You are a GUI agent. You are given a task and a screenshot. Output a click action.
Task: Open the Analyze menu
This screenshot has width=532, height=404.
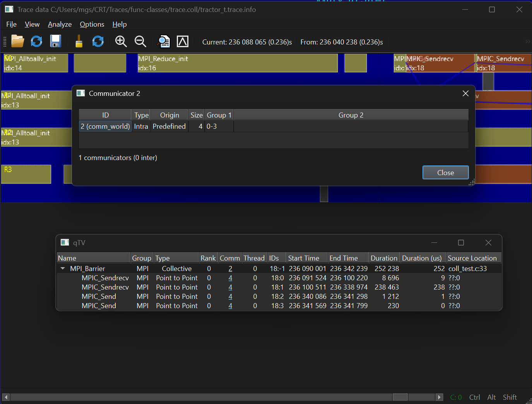[x=60, y=24]
